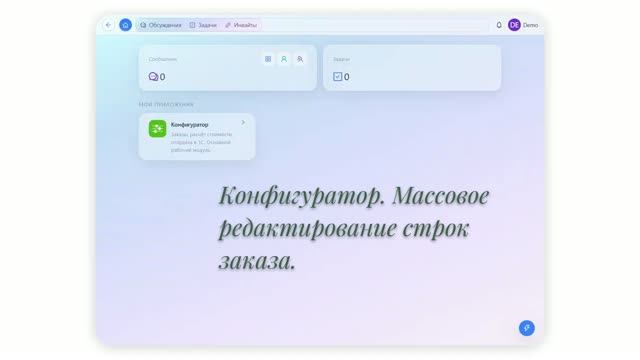
Task: Click the Конфигуратор card description text
Action: tap(201, 142)
